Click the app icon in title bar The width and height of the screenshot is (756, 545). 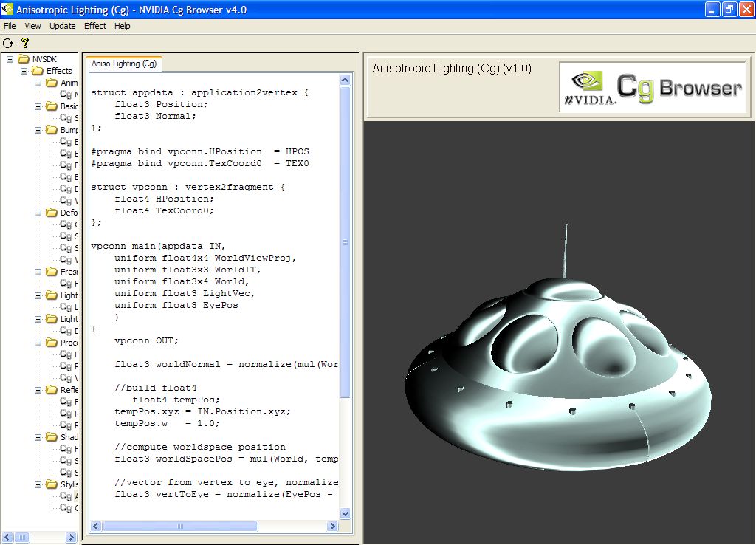point(7,9)
